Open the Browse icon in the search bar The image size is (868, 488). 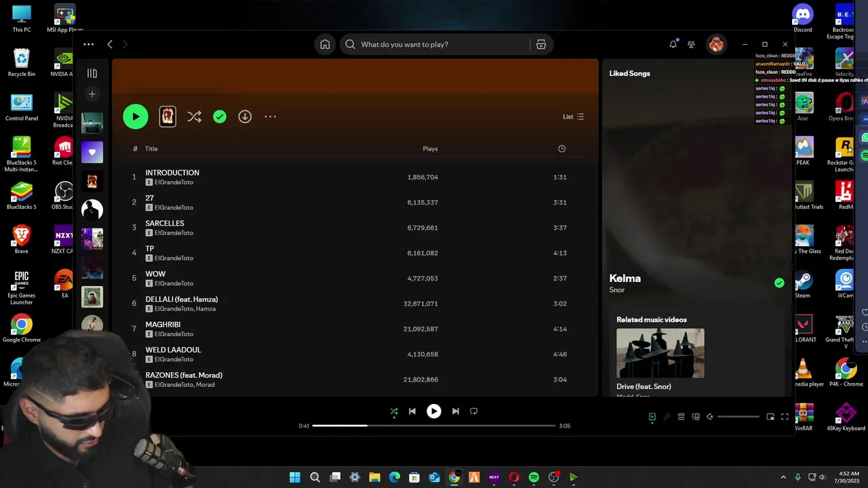(x=541, y=44)
